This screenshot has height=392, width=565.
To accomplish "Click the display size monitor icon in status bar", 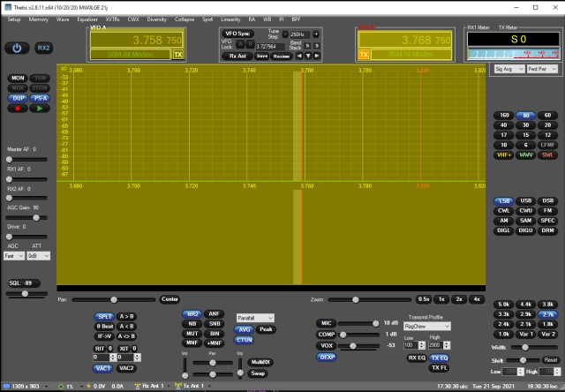I will 6,386.
